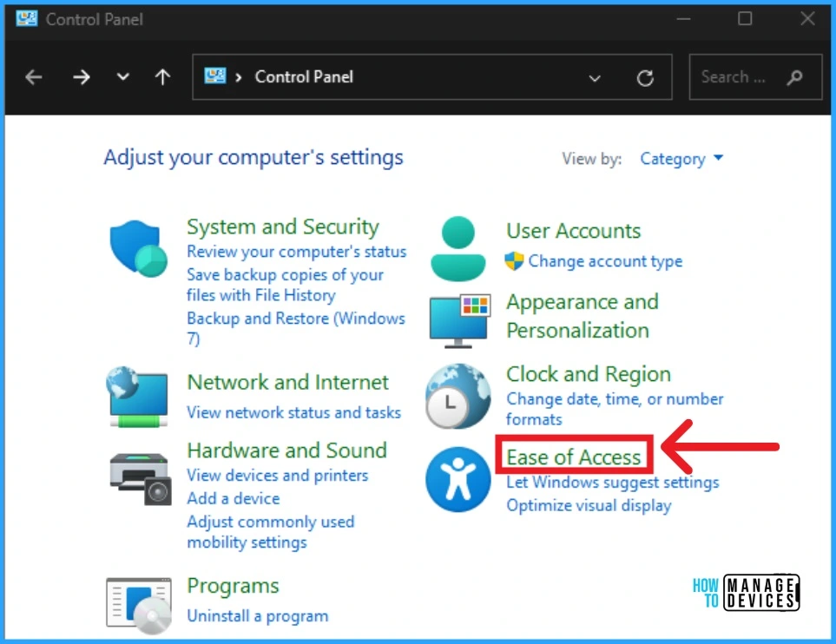The height and width of the screenshot is (644, 836).
Task: Click the Hardware and Sound printer icon
Action: click(x=141, y=479)
